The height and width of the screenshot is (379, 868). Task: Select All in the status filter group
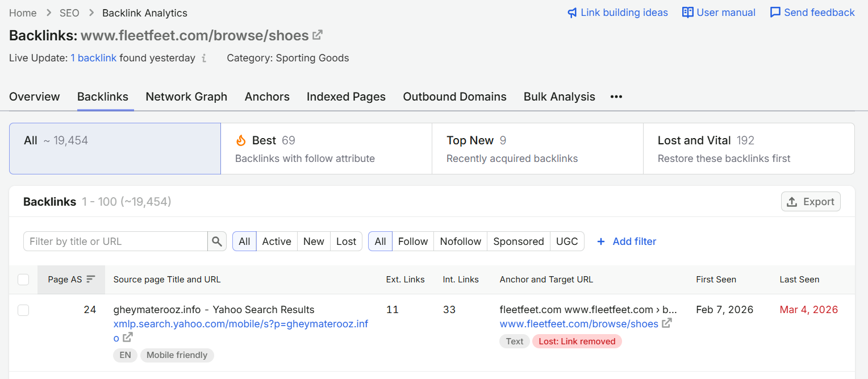point(244,241)
